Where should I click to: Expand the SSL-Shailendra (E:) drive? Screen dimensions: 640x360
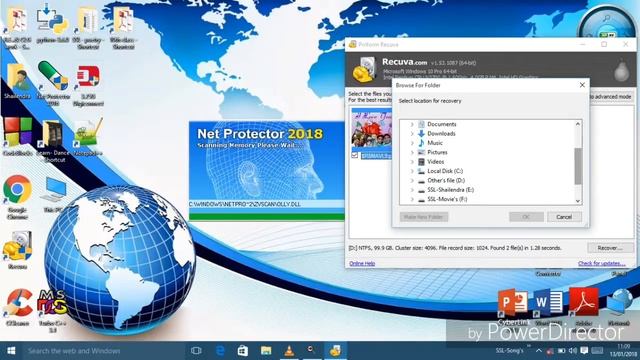[412, 190]
